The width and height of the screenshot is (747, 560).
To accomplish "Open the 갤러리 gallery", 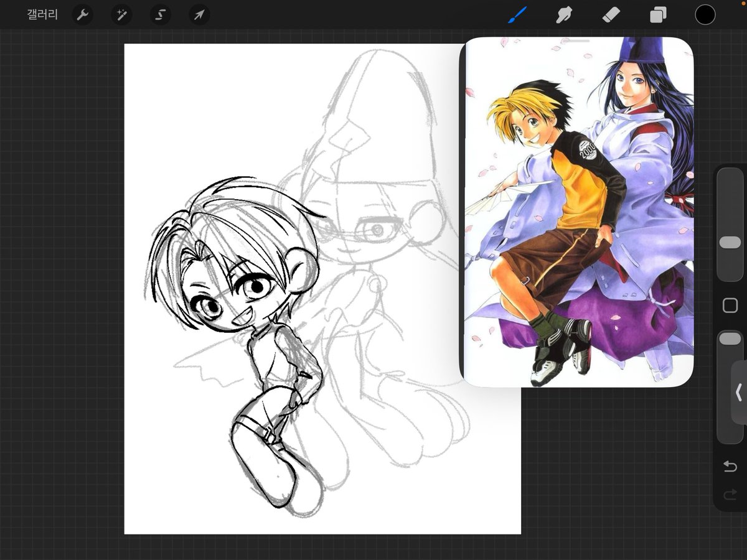I will tap(42, 14).
